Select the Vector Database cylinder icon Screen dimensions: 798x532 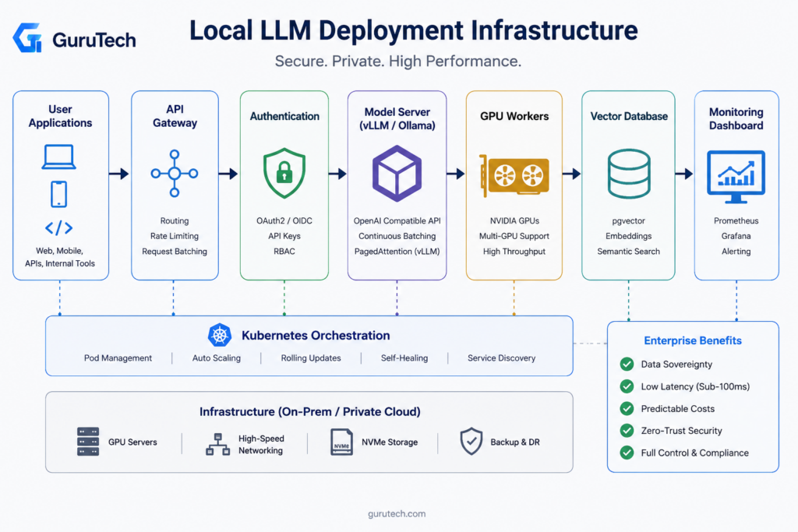point(629,174)
